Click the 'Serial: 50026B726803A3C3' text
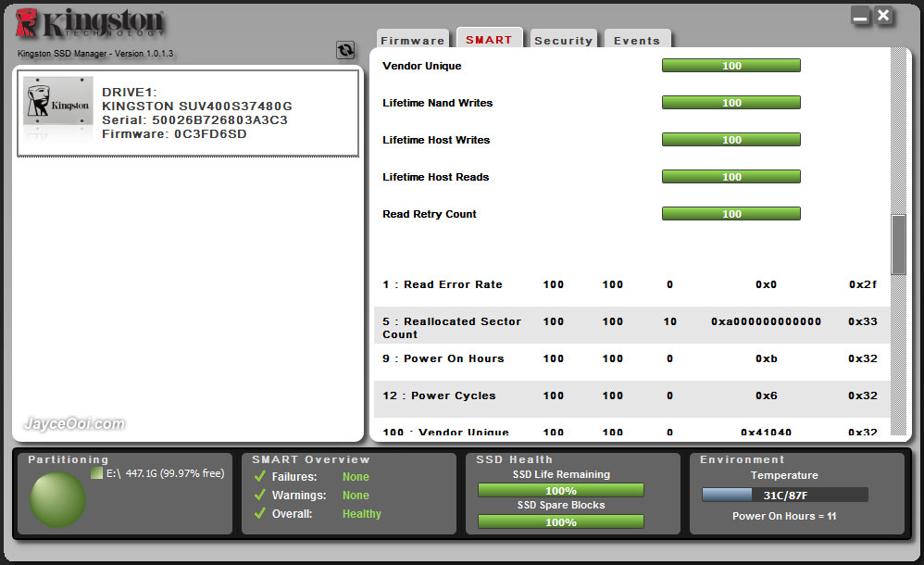The width and height of the screenshot is (924, 565). click(x=194, y=120)
